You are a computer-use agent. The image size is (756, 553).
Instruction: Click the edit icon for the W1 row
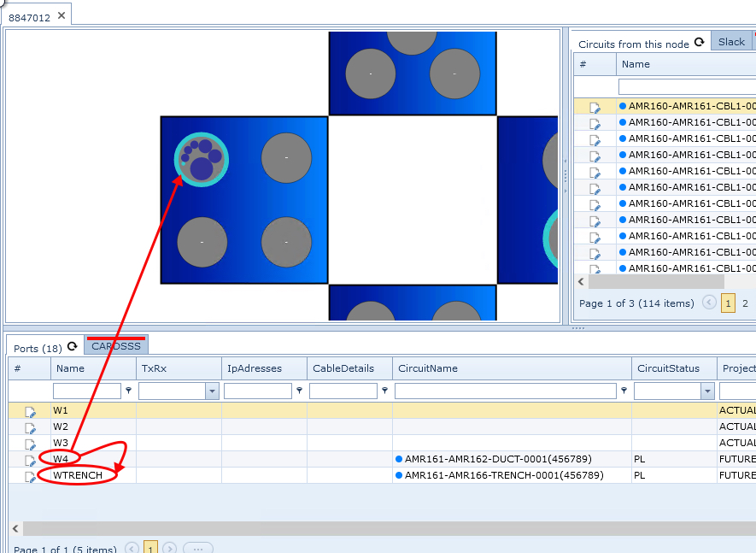pos(31,412)
